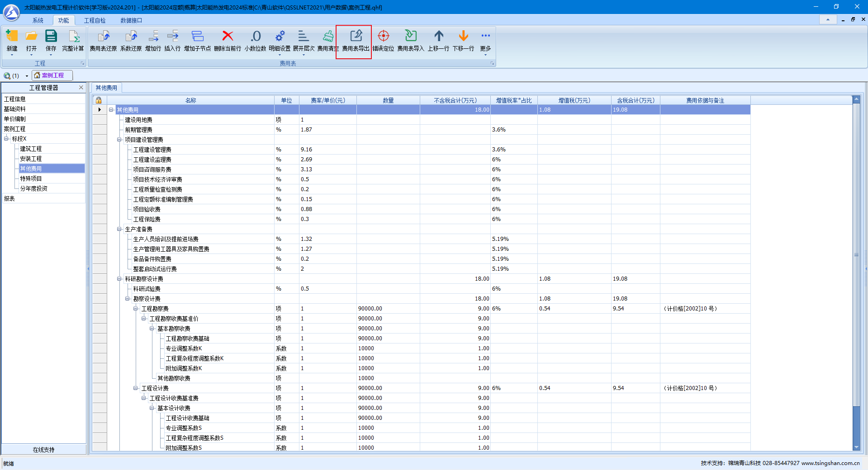
Task: Collapse 标段X tree node
Action: tap(6, 139)
